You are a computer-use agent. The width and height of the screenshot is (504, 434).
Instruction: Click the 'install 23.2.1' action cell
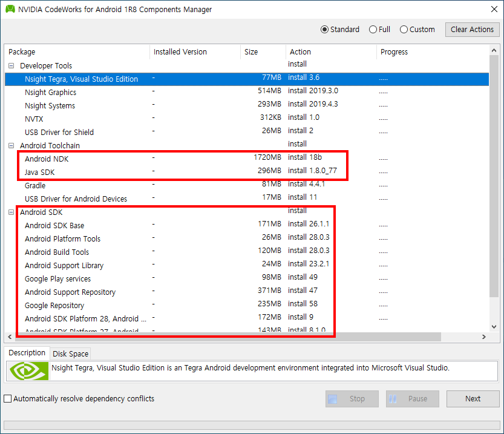309,264
